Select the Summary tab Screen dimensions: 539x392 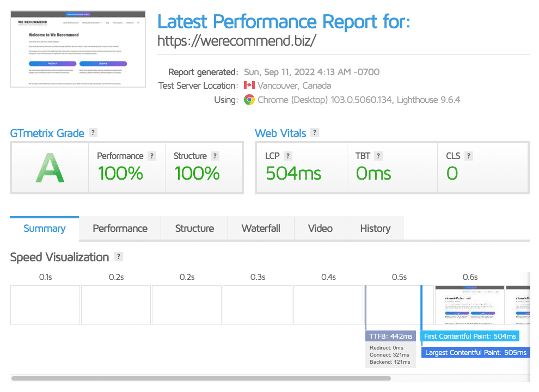44,228
